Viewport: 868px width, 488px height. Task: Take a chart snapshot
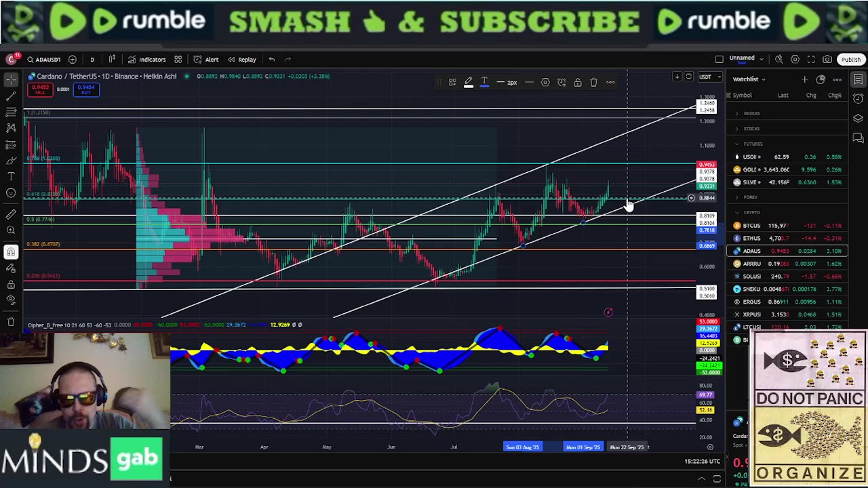(827, 60)
